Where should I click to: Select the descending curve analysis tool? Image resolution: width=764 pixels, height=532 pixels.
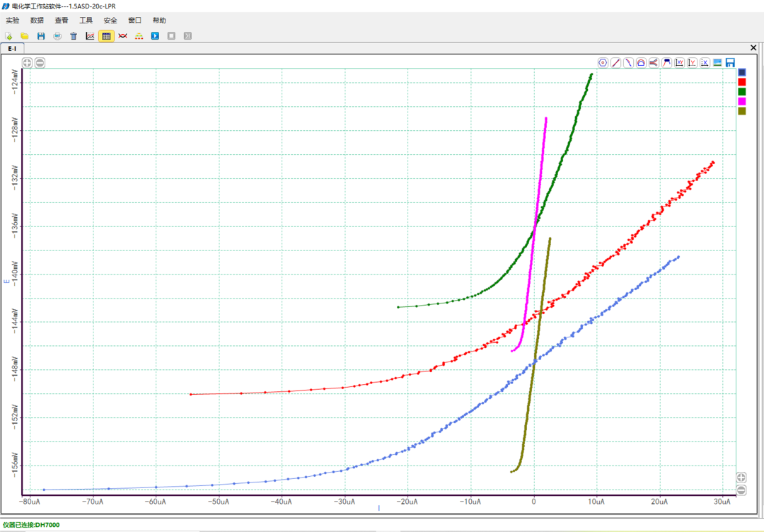pyautogui.click(x=629, y=63)
